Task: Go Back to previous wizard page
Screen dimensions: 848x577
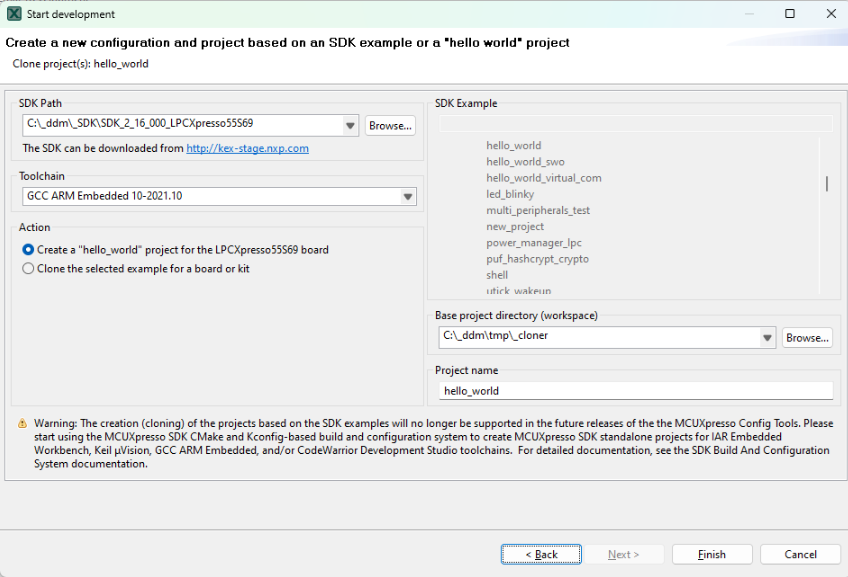Action: tap(541, 554)
